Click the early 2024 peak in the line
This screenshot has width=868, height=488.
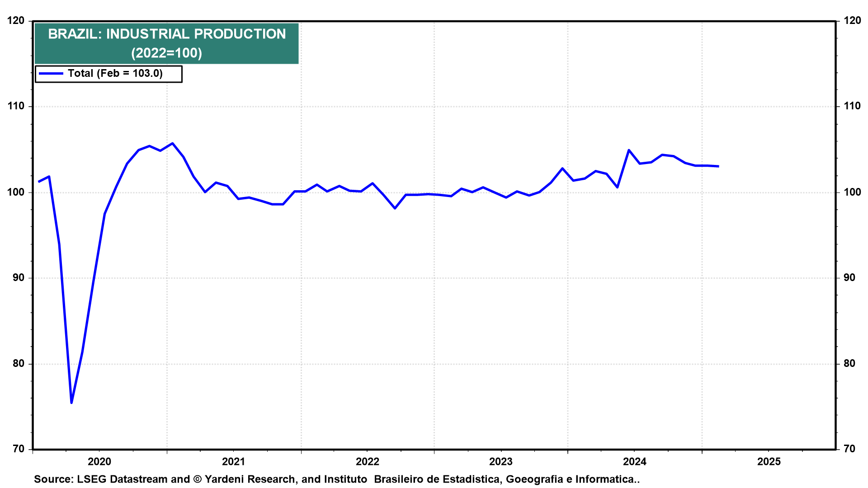(629, 150)
